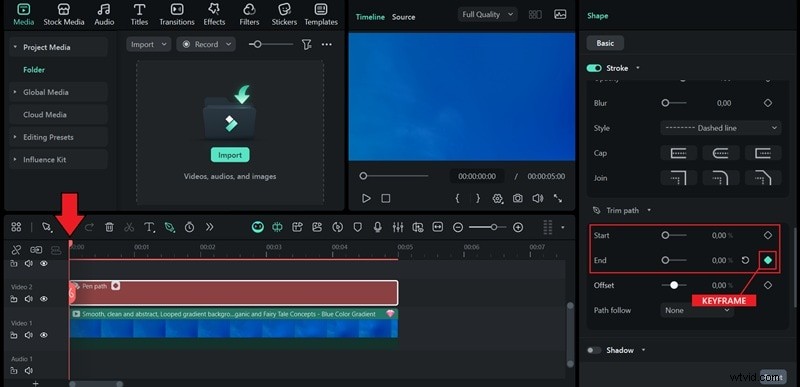Hide the Video 2 track with eye icon

point(44,299)
